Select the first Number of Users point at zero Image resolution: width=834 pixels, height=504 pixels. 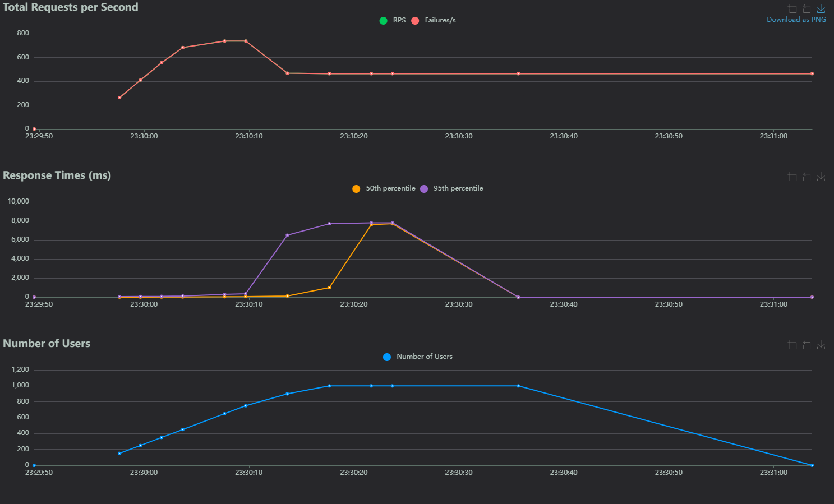(x=34, y=465)
